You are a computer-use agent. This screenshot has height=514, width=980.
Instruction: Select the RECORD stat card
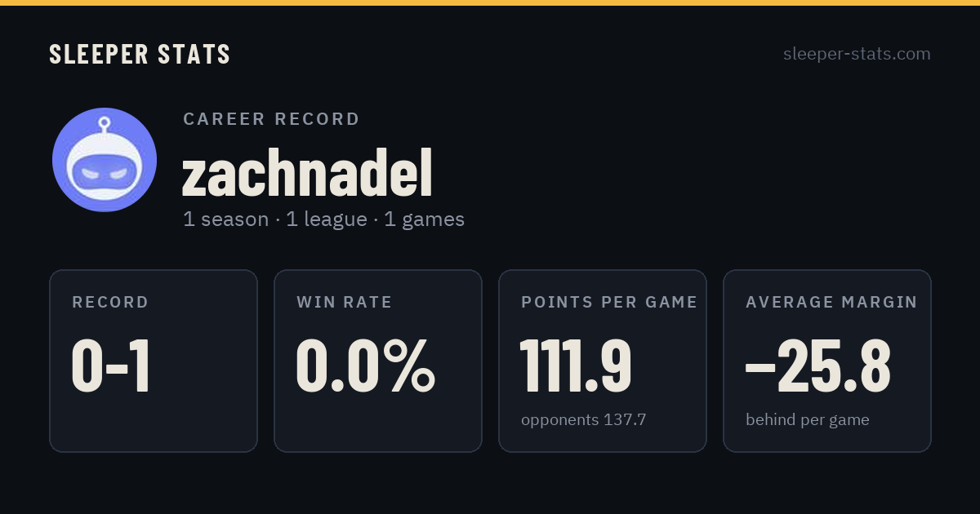[x=154, y=361]
